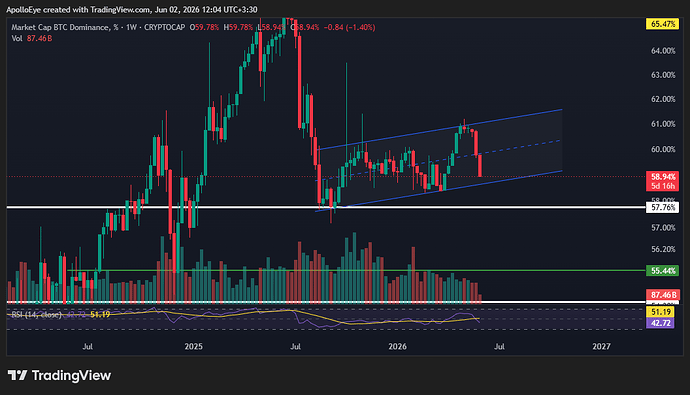
Task: Click the 61.00% price axis label
Action: 663,124
